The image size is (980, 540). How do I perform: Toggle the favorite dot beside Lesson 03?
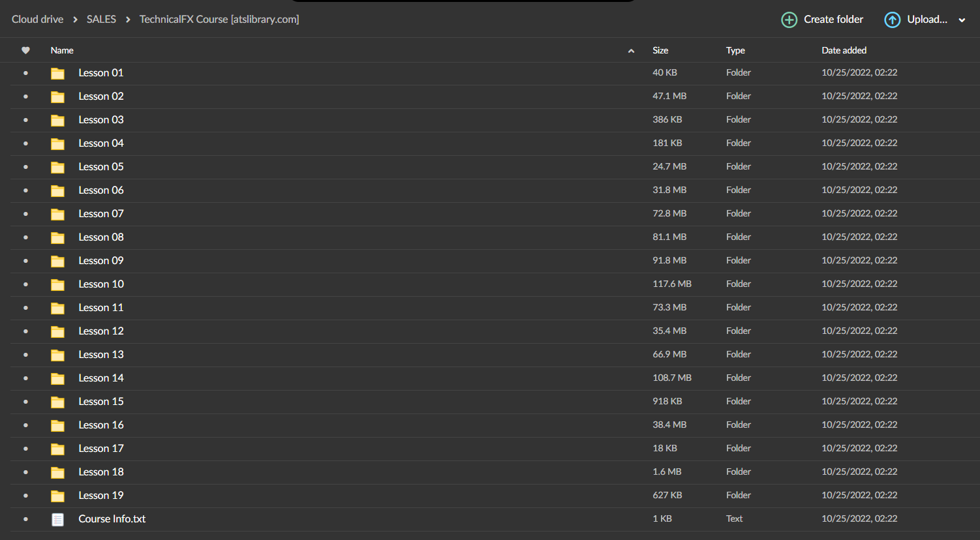click(x=25, y=120)
